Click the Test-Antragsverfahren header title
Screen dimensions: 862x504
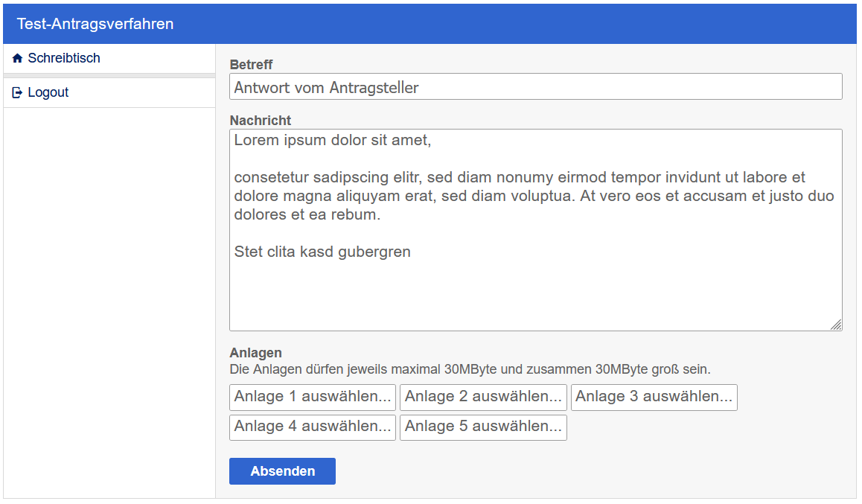pyautogui.click(x=95, y=24)
